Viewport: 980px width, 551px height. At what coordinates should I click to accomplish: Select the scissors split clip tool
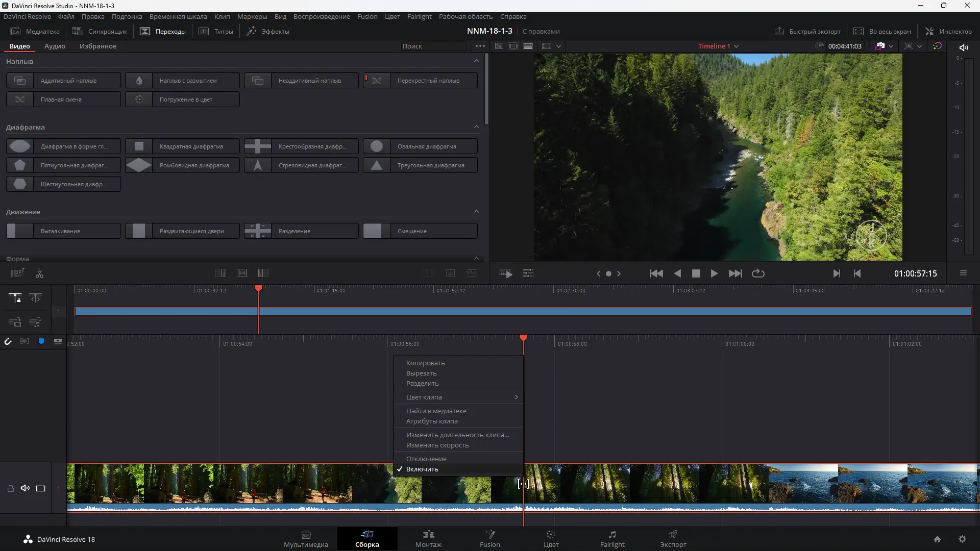point(39,273)
